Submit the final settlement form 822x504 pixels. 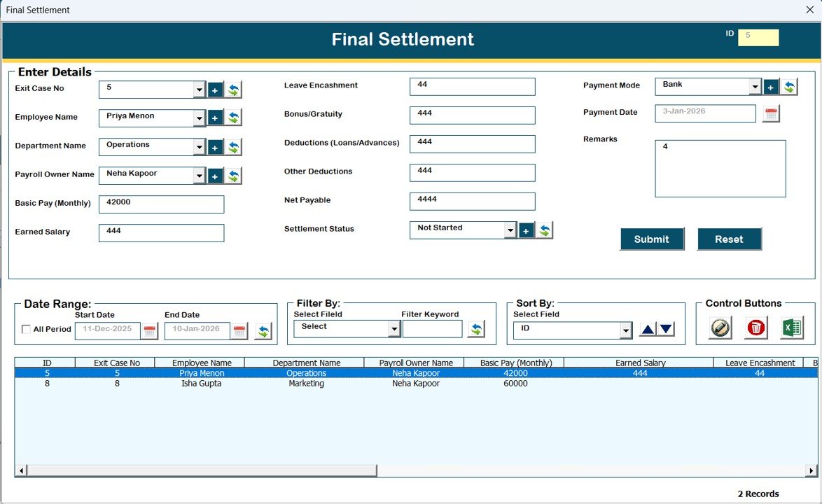(x=652, y=239)
